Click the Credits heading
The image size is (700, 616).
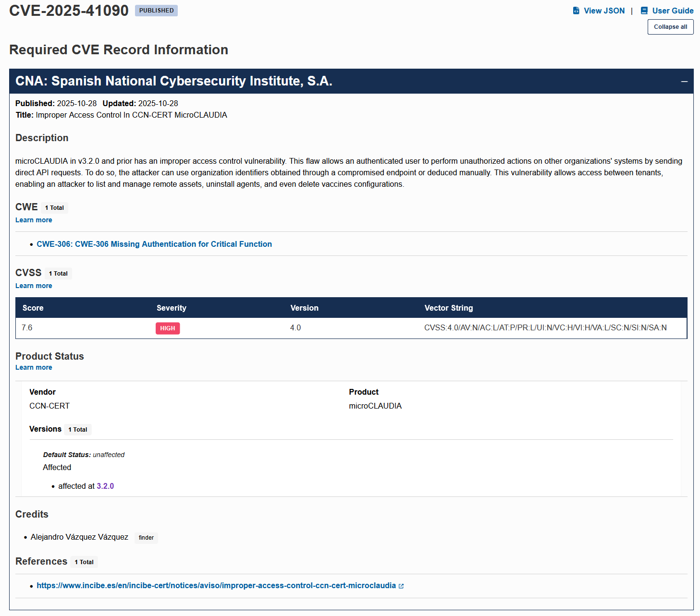pos(32,514)
